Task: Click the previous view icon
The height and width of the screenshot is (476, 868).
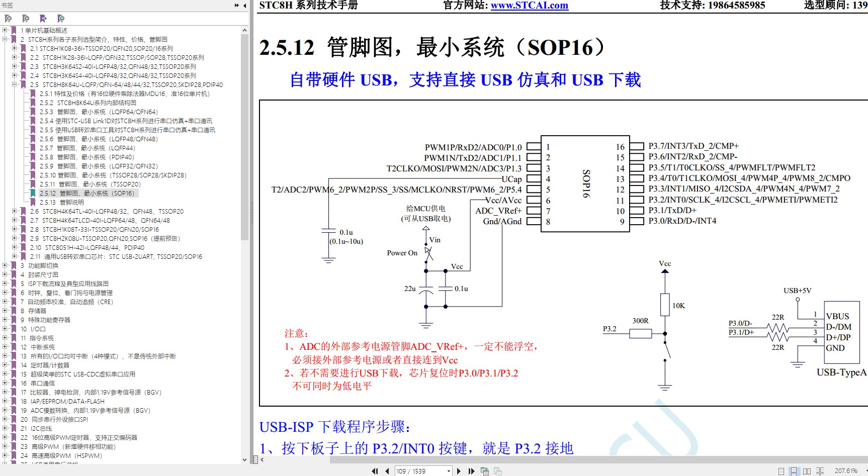Action: point(485,471)
